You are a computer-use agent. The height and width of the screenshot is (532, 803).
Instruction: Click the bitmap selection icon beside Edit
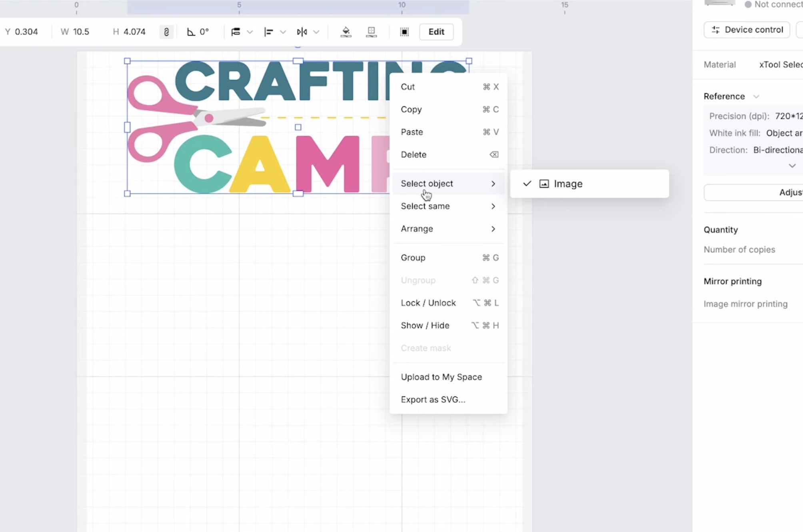[404, 32]
